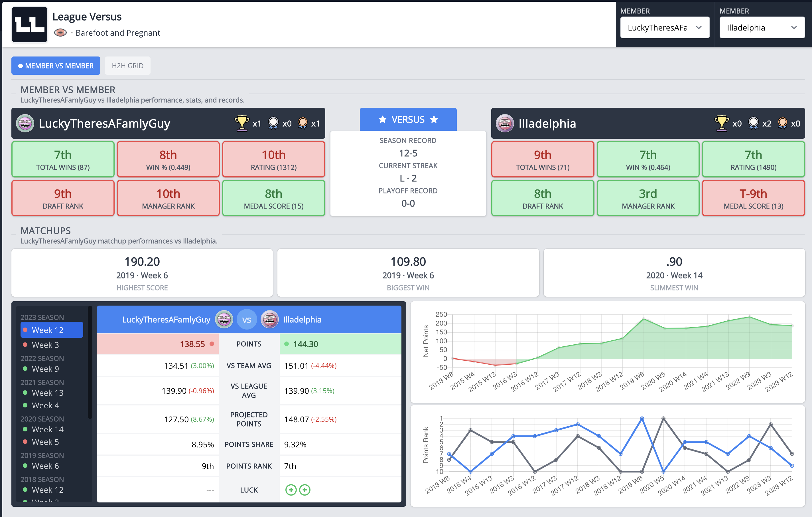Click Illadelphia avatar in the header card
Screen dimensions: 812x517
click(x=505, y=123)
